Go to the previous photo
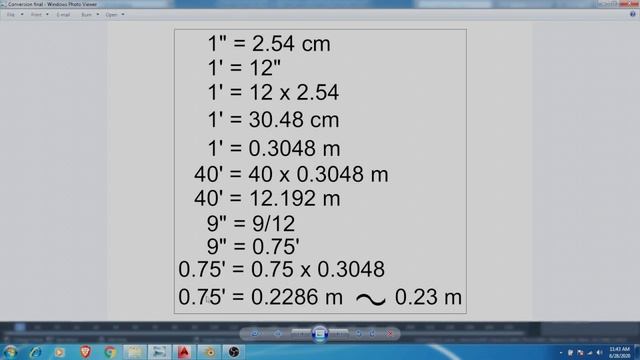This screenshot has height=360, width=640. (x=301, y=333)
